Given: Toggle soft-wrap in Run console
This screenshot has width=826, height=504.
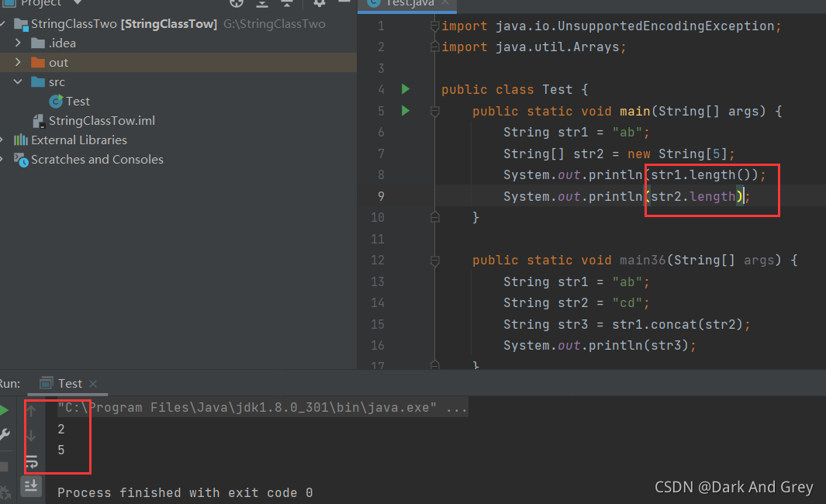Looking at the screenshot, I should tap(32, 462).
